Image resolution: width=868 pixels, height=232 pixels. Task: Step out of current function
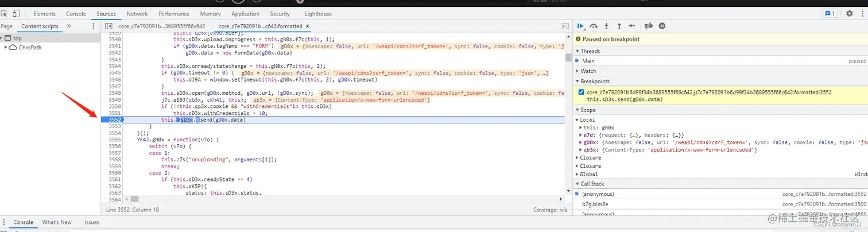pos(619,26)
